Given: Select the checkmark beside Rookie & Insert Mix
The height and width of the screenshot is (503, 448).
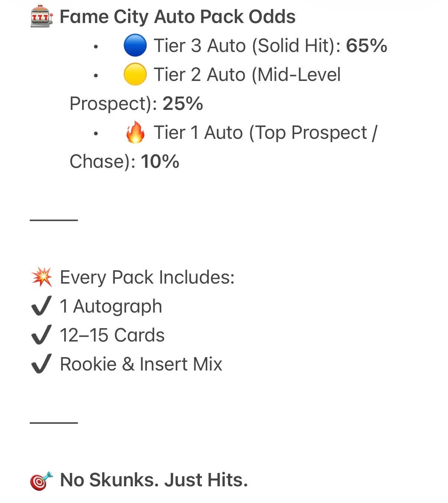Looking at the screenshot, I should [41, 364].
